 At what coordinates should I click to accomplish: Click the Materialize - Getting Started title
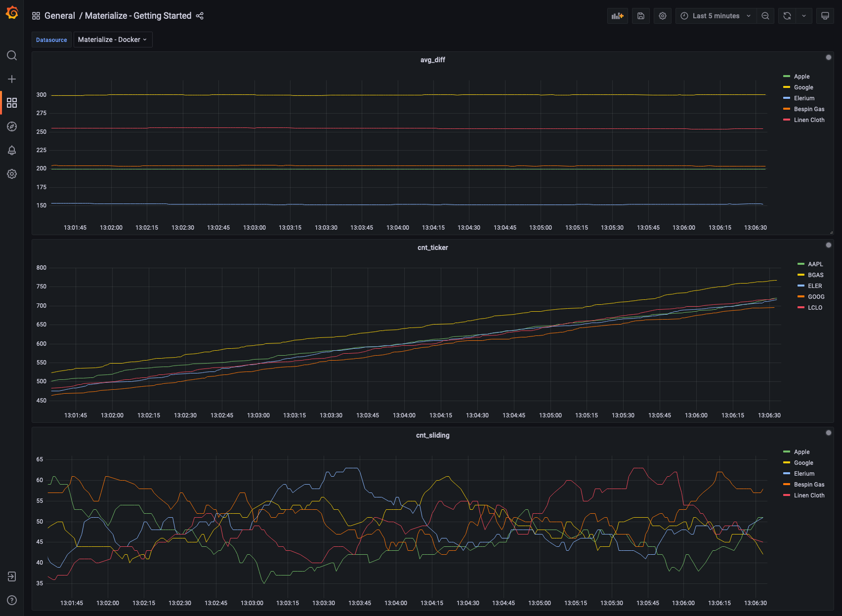point(138,16)
